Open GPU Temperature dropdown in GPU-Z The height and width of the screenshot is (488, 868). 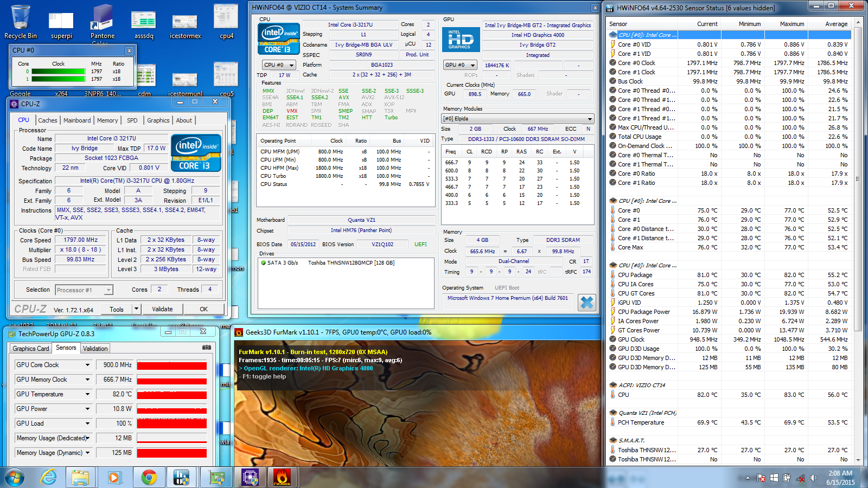point(87,394)
